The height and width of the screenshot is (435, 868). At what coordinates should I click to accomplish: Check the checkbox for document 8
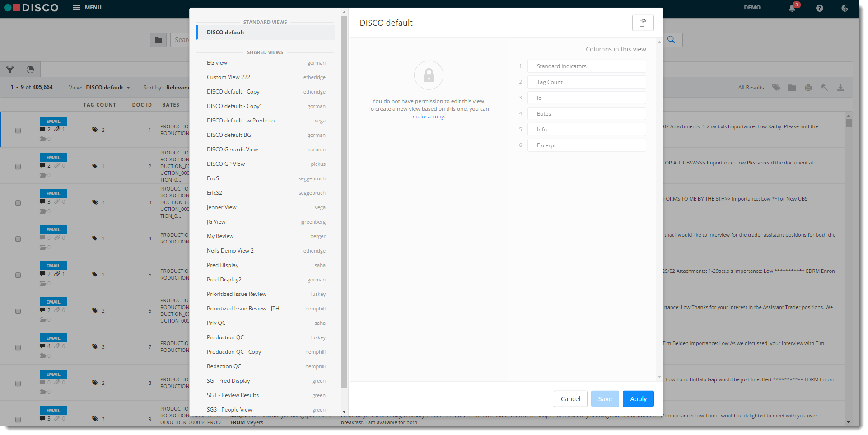(18, 384)
